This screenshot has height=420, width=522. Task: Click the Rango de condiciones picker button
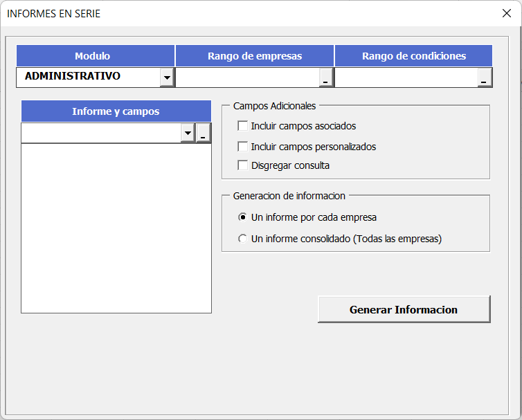(485, 78)
